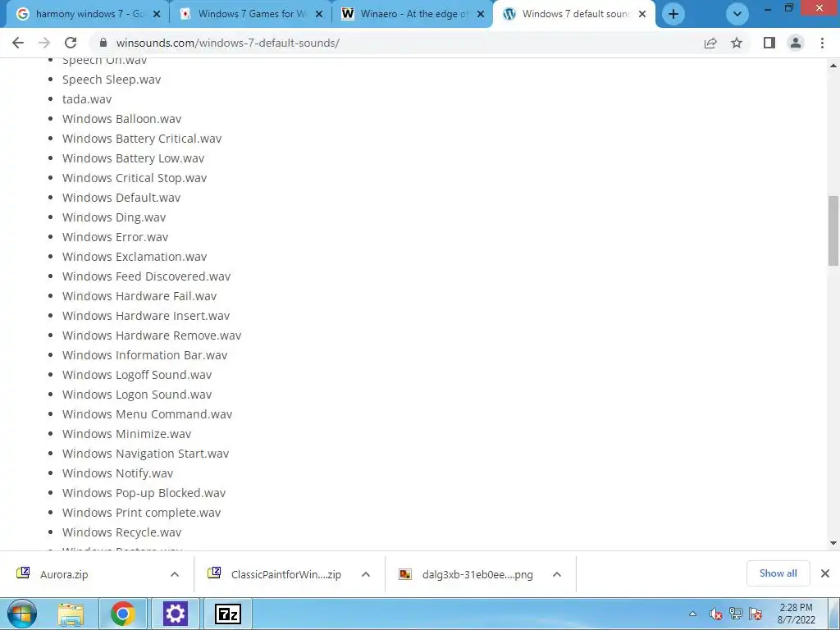Click Windows Hardware Insert.wav entry
Screen dimensions: 840x630
(146, 316)
